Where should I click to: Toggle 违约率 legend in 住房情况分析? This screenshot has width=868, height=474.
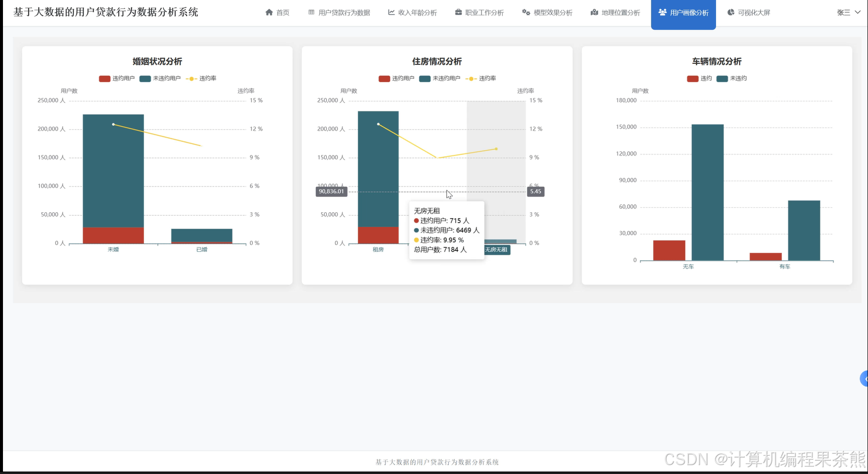[481, 78]
